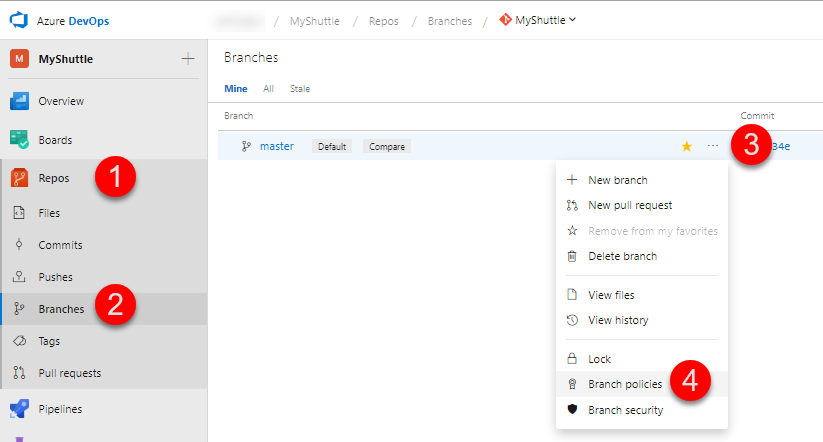Click the Compare badge on master
The width and height of the screenshot is (823, 442).
[x=387, y=146]
